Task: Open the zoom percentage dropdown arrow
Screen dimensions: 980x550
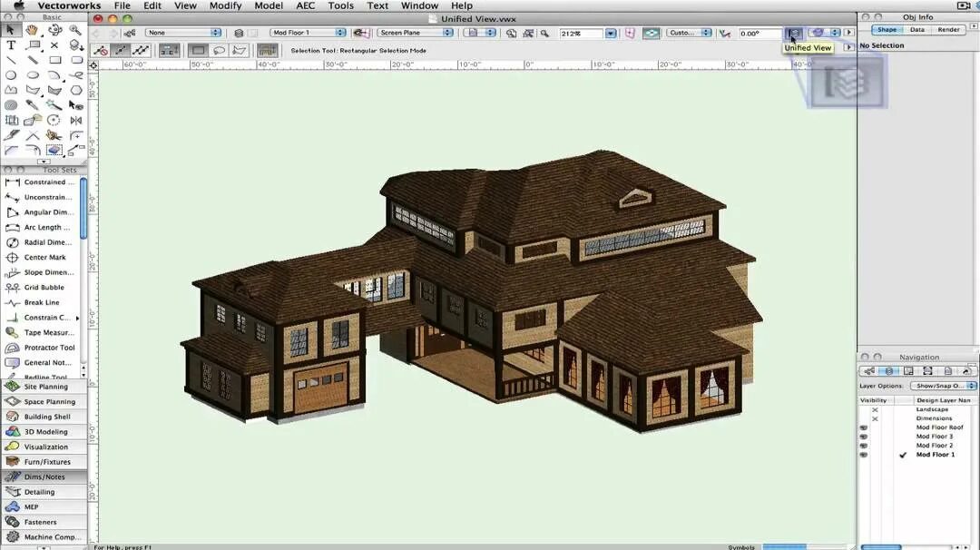Action: tap(611, 33)
